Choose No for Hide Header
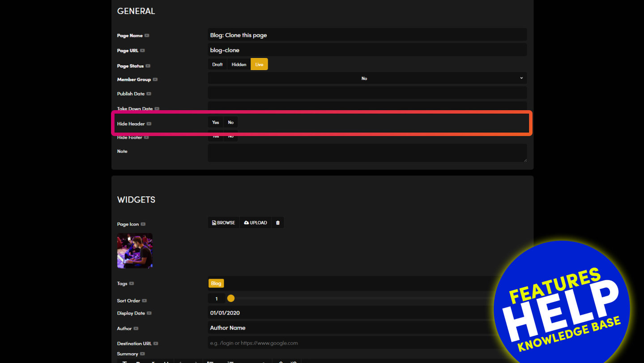 click(230, 122)
